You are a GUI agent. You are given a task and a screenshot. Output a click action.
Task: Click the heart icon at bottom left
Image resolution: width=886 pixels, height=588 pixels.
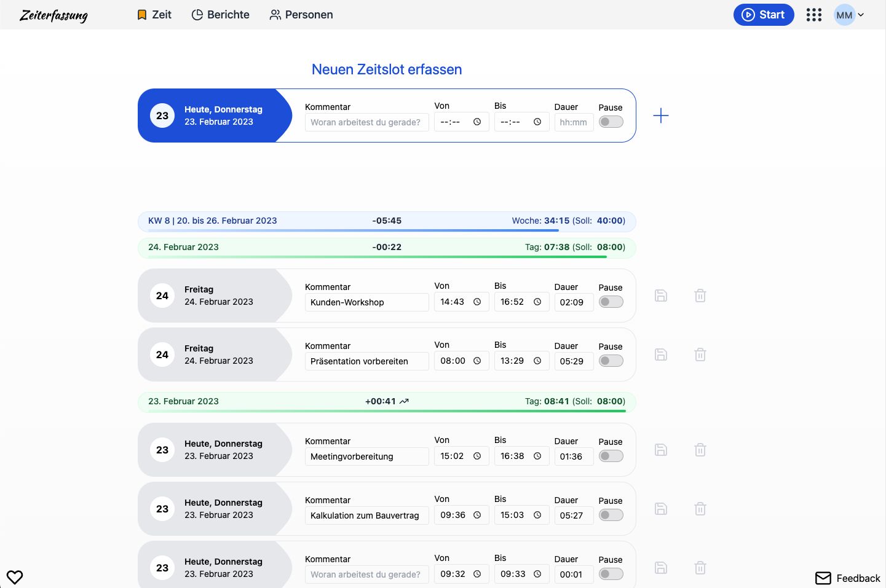click(x=15, y=577)
